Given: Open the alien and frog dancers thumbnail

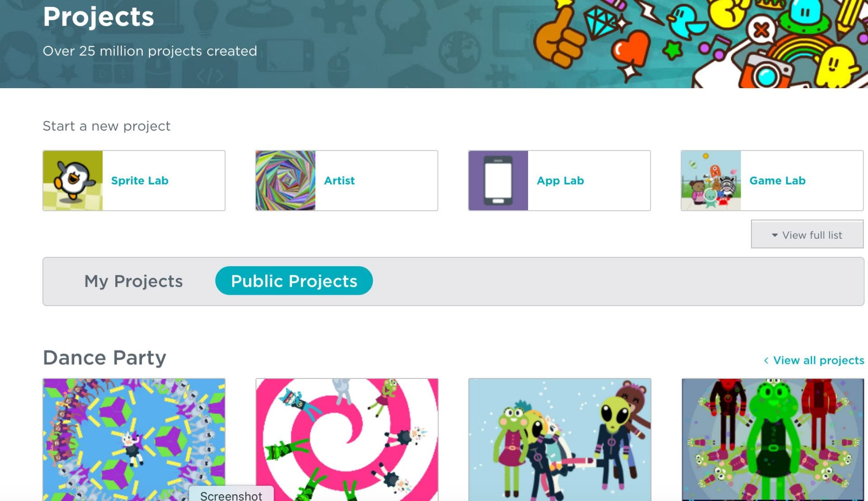Looking at the screenshot, I should [560, 440].
